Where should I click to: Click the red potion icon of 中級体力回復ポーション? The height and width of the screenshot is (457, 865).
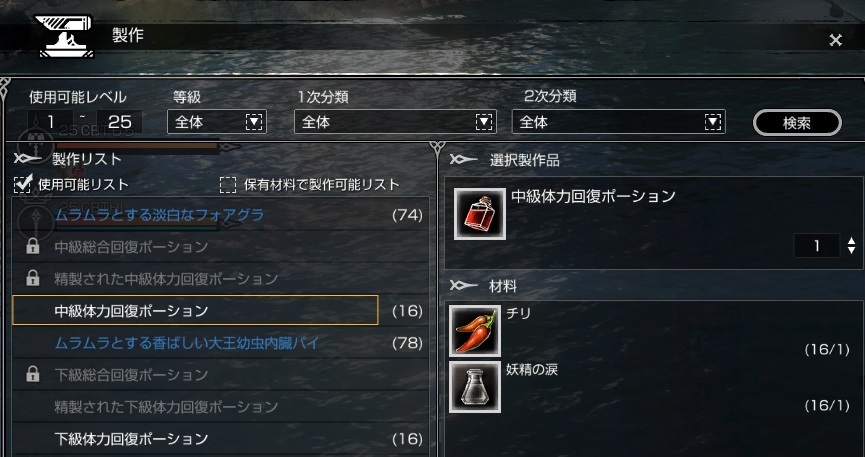(x=479, y=214)
